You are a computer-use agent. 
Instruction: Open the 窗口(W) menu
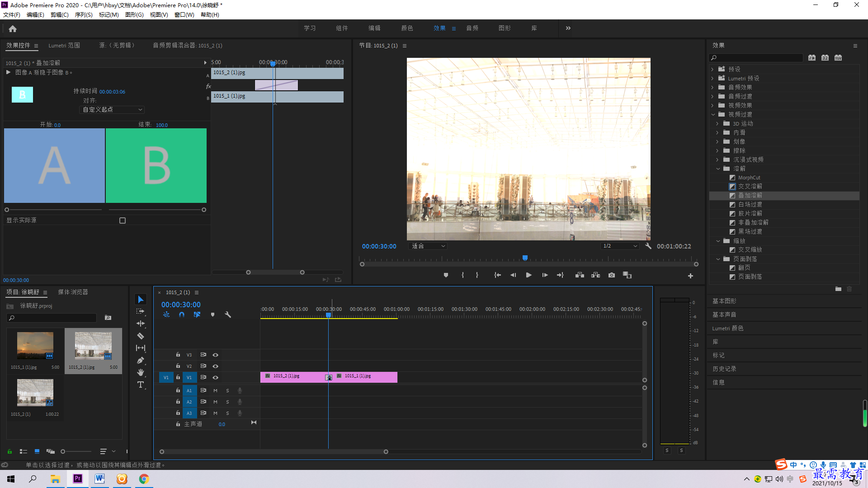pos(184,15)
